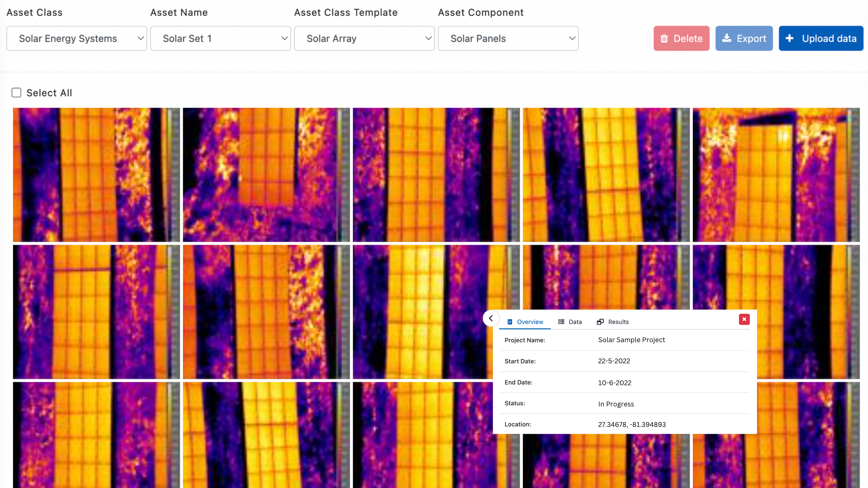
Task: Click the In Progress status value
Action: coord(616,404)
